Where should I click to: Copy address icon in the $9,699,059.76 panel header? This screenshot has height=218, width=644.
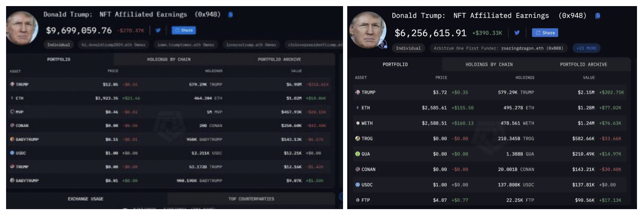[x=230, y=15]
